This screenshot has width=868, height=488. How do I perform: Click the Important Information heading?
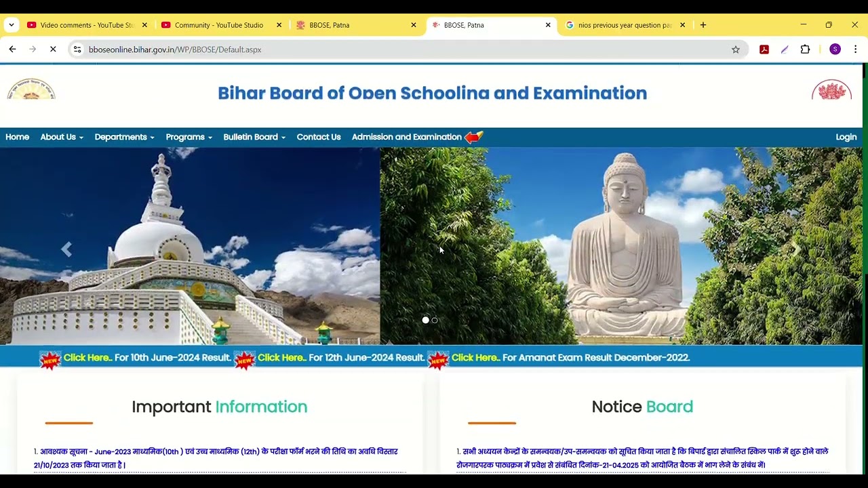point(219,407)
